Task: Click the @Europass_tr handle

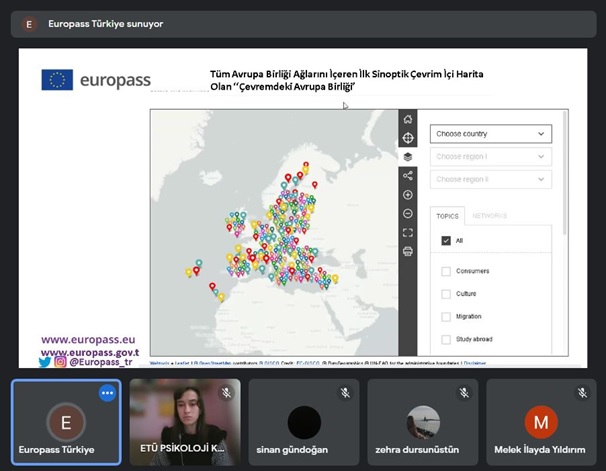Action: 101,362
